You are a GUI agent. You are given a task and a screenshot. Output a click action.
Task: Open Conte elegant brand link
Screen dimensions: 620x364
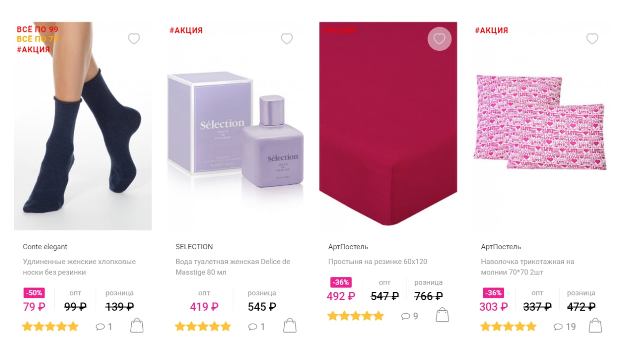45,247
